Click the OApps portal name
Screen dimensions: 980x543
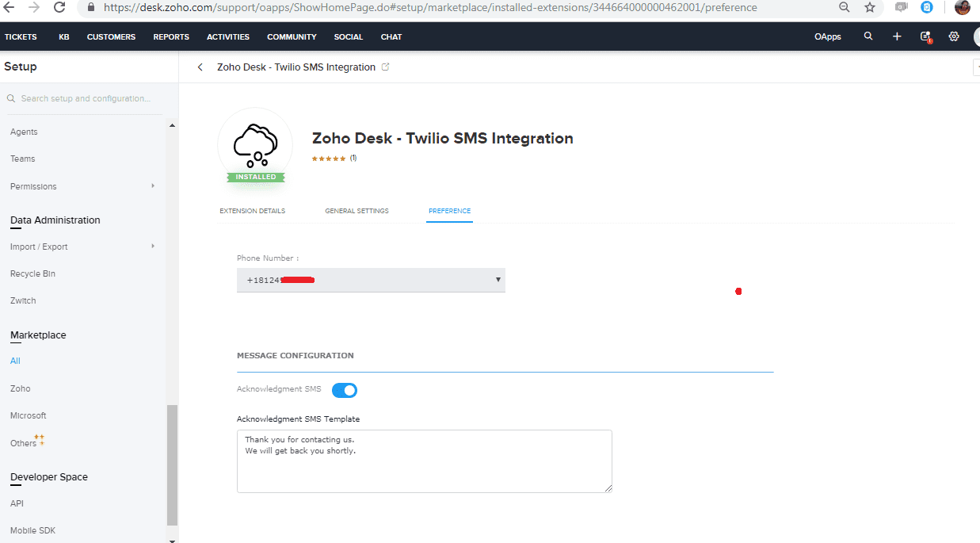(828, 37)
